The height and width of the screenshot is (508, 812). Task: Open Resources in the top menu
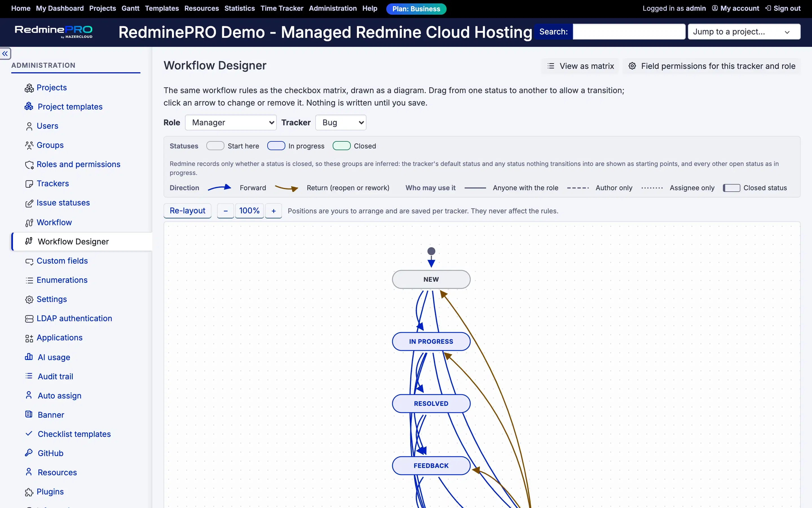(x=201, y=8)
